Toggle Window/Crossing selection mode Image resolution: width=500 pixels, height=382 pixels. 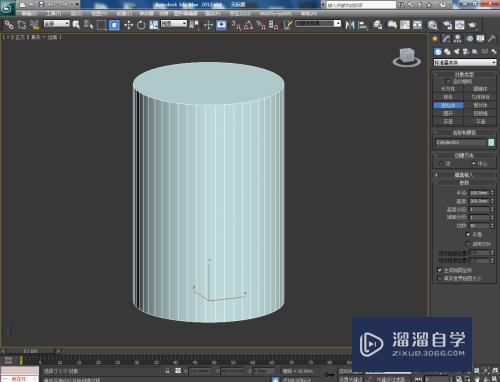114,25
